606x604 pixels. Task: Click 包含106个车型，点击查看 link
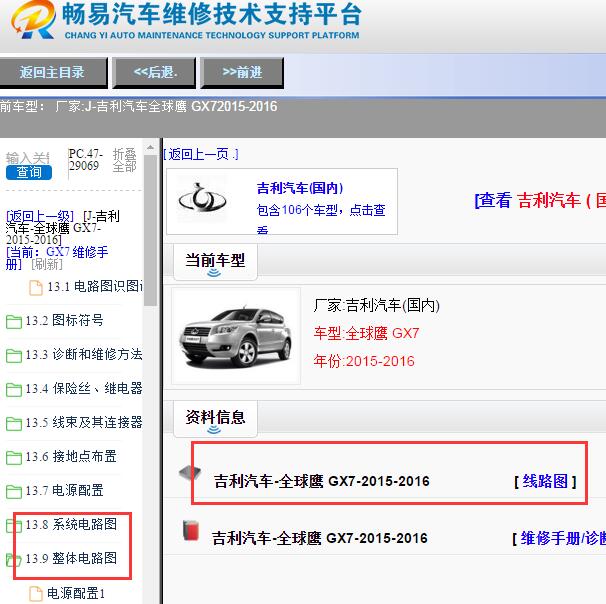(x=321, y=219)
